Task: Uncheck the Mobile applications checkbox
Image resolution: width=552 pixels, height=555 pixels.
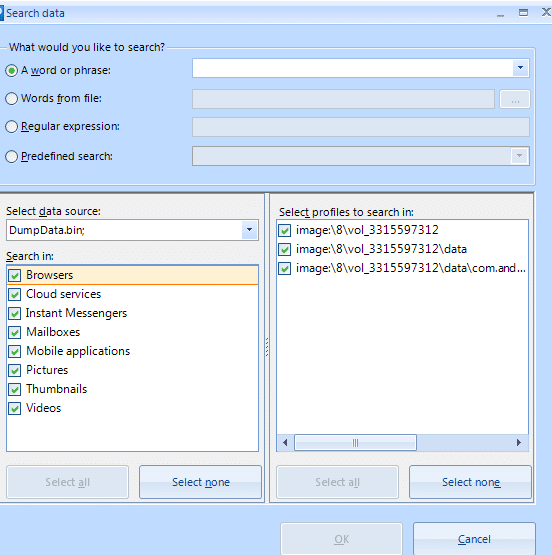Action: pos(15,351)
